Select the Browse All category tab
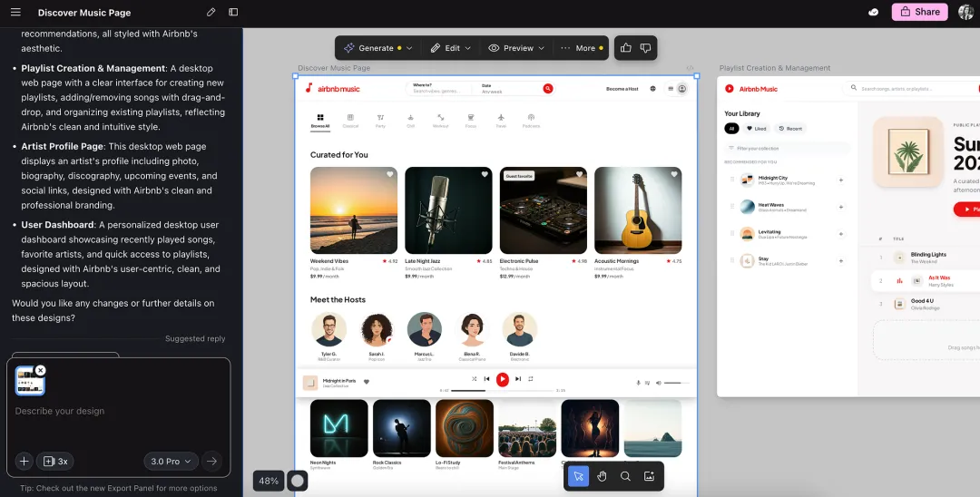980x497 pixels. coord(320,121)
